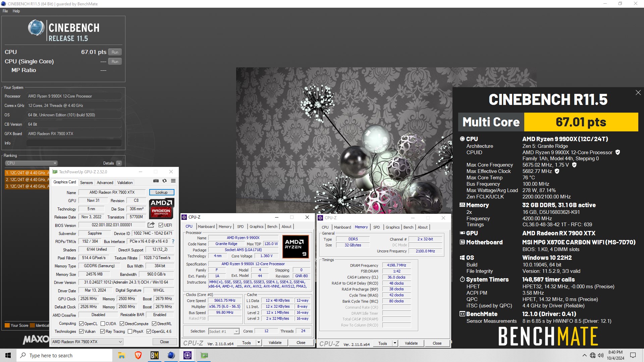Click Identical legend swatch in Ranking
Image resolution: width=644 pixels, height=362 pixels.
tap(33, 325)
